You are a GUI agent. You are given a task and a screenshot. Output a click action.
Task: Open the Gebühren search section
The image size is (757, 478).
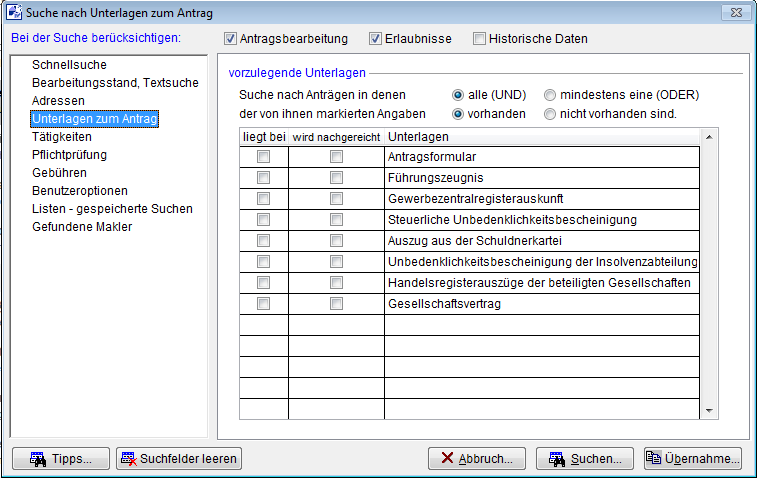(59, 173)
